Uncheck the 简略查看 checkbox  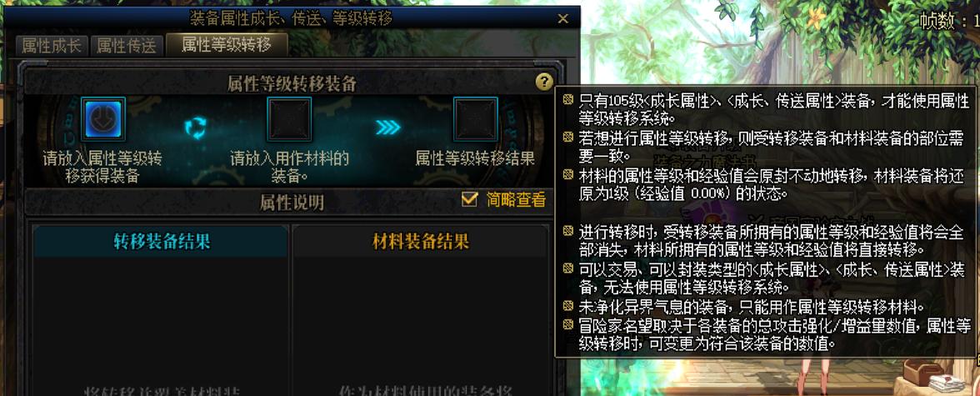pos(468,199)
